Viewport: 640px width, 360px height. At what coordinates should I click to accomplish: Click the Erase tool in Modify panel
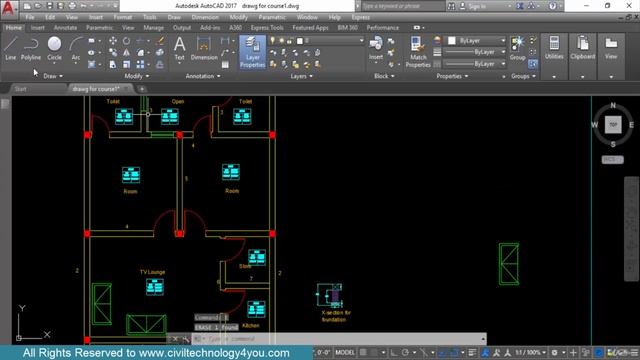tap(160, 40)
